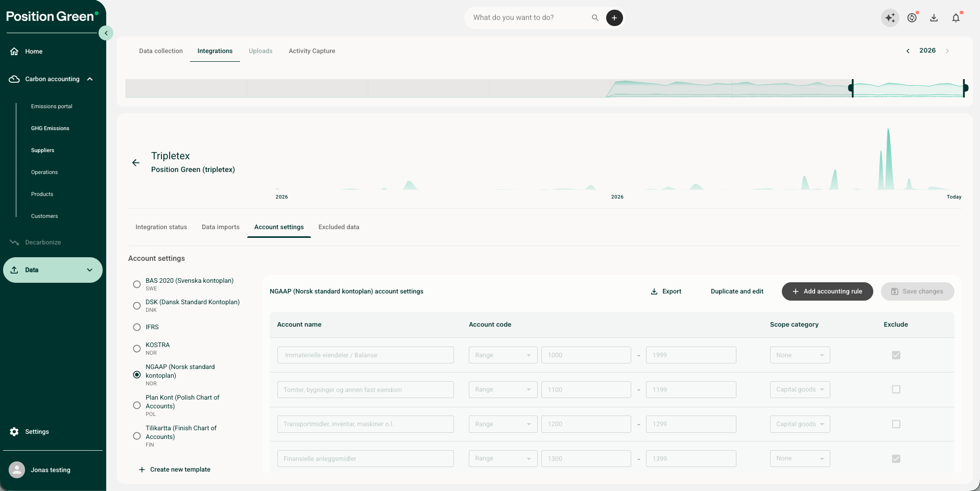Go back with the arrow beside Tripletex
This screenshot has height=491, width=980.
[x=136, y=163]
